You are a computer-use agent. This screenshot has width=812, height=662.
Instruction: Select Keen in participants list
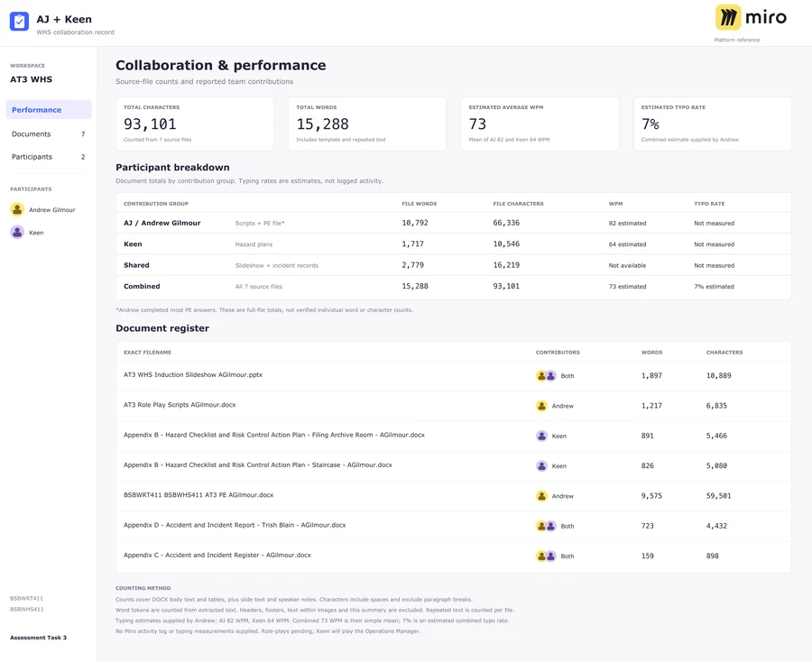27,233
